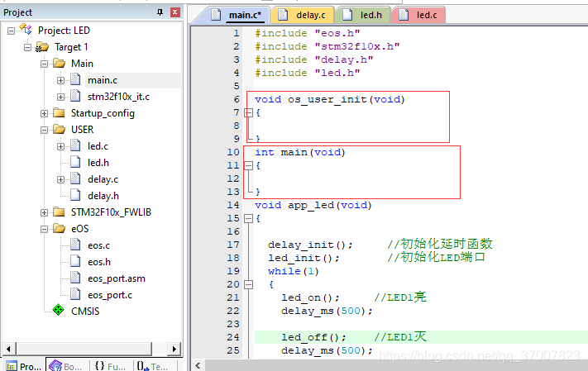Click the delay.h file icon in the tree
This screenshot has height=371, width=588.
pos(76,195)
